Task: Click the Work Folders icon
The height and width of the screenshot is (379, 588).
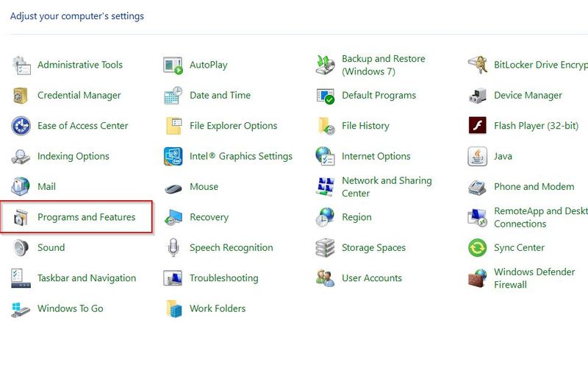Action: (x=174, y=309)
